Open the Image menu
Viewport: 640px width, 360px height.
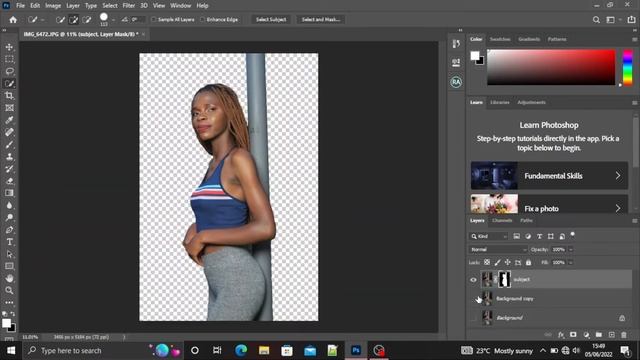(53, 6)
